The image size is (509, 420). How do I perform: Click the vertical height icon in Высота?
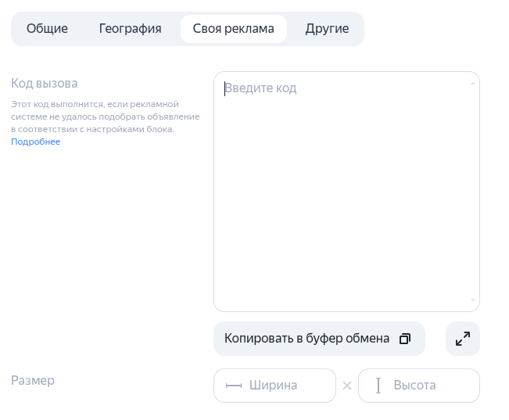tap(378, 386)
